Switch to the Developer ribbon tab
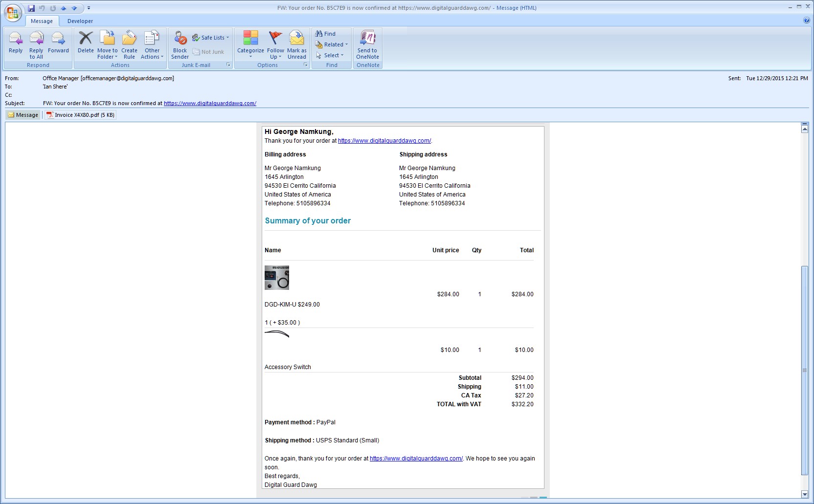This screenshot has height=504, width=814. [x=80, y=21]
